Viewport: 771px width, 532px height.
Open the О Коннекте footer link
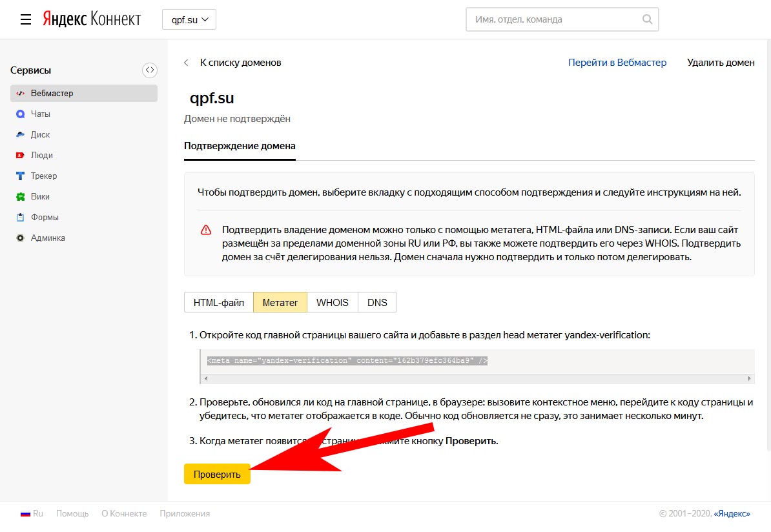[124, 514]
